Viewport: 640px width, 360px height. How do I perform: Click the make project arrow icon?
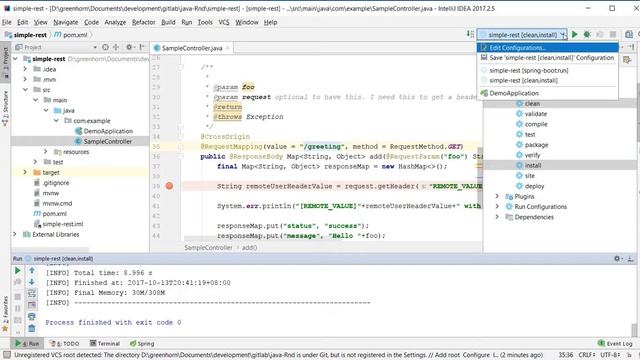[x=470, y=34]
